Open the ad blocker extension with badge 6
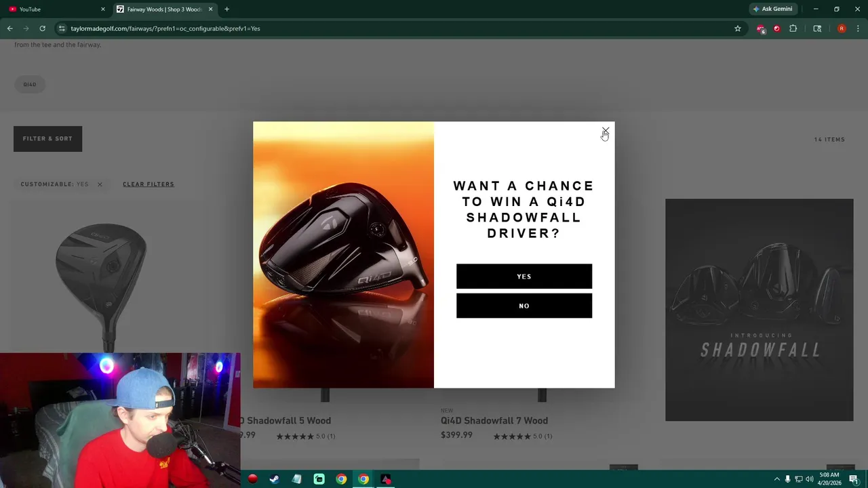The width and height of the screenshot is (868, 488). coord(761,28)
